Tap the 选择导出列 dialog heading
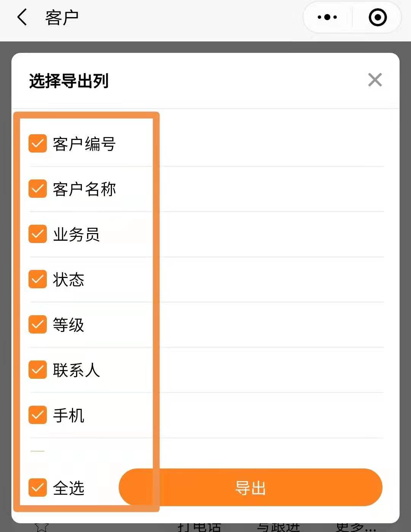Screen dimensions: 411x532 pos(69,81)
